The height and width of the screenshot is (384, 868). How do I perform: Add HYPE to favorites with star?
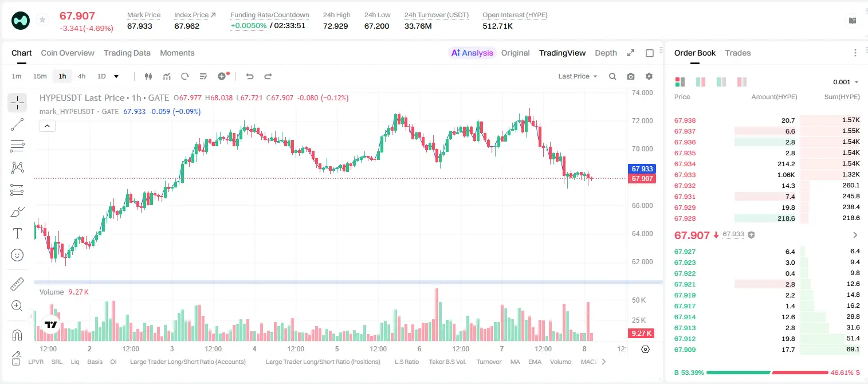42,20
